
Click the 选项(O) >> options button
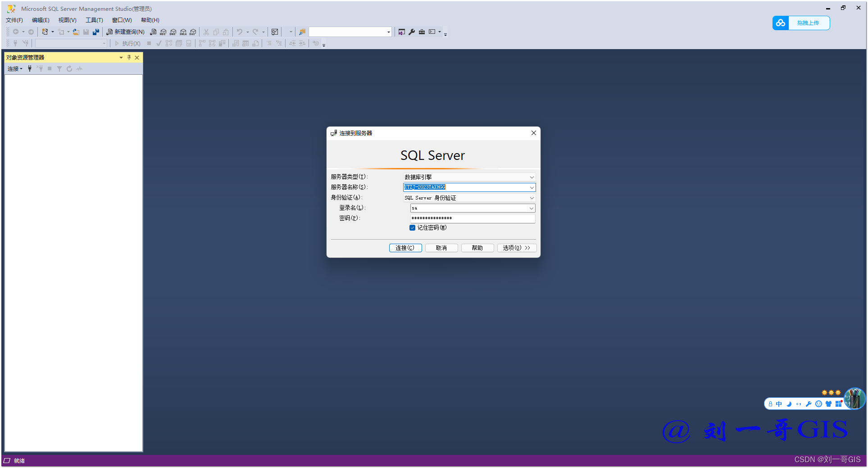(517, 248)
